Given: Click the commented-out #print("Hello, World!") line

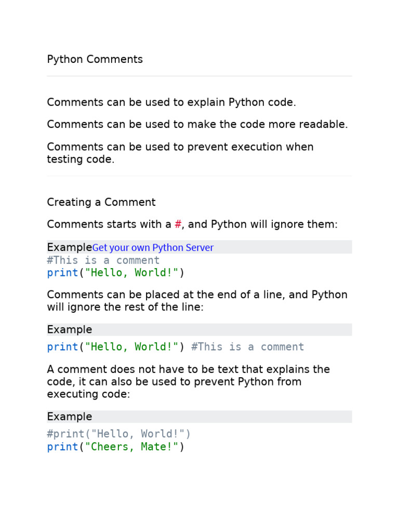Looking at the screenshot, I should [x=119, y=434].
